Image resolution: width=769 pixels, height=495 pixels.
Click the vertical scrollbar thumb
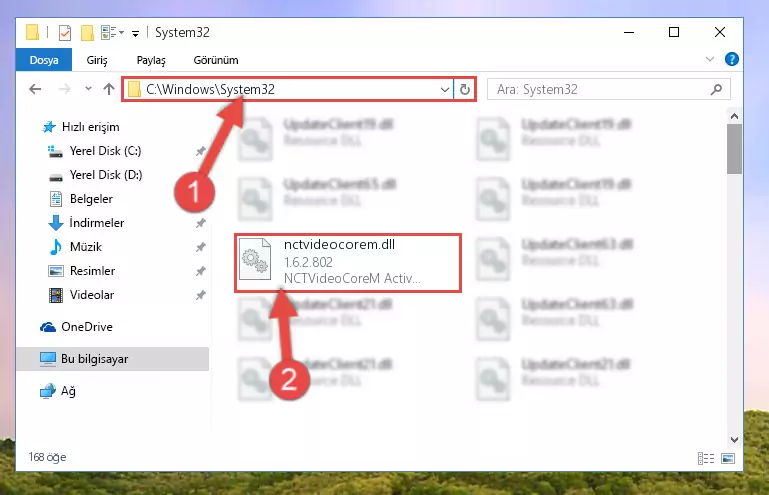(734, 149)
